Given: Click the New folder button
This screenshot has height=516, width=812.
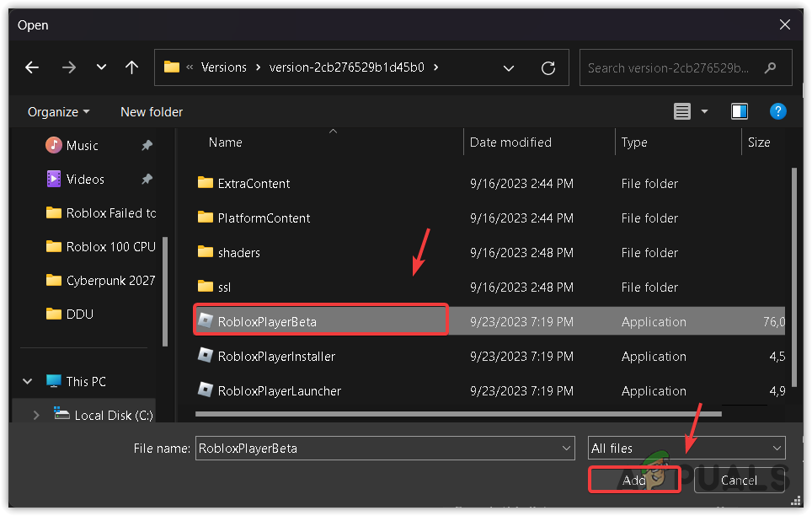Looking at the screenshot, I should pyautogui.click(x=152, y=111).
